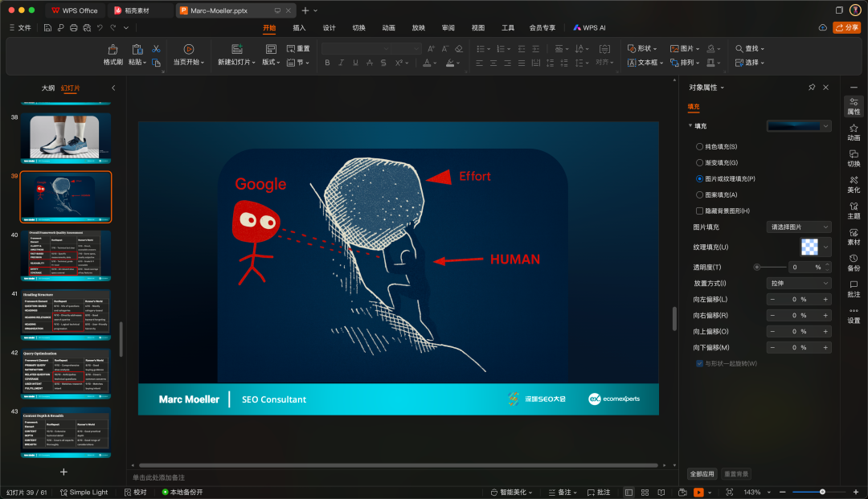The image size is (868, 499).
Task: Select Solid fill (纯色填充) radio
Action: [x=700, y=146]
